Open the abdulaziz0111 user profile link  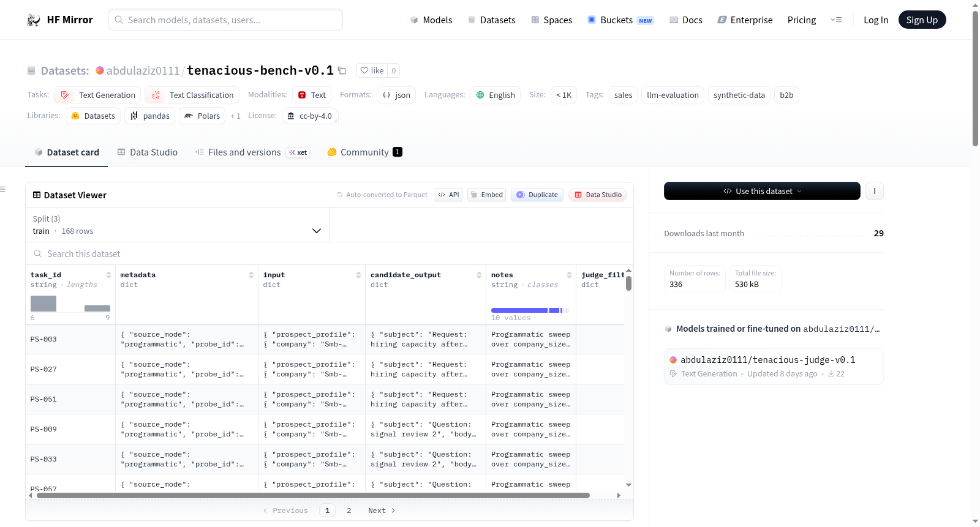[x=143, y=70]
